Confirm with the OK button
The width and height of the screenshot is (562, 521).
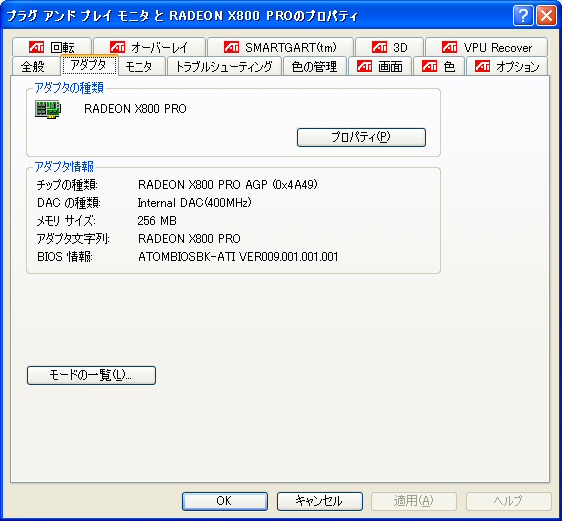click(x=225, y=501)
